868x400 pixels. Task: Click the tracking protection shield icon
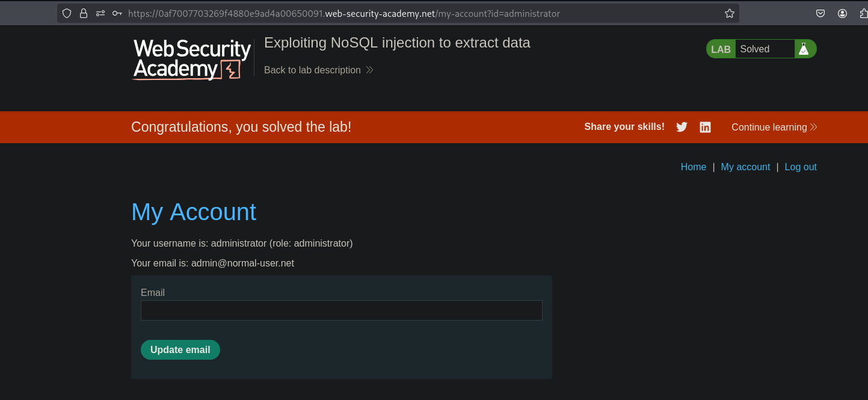click(67, 13)
